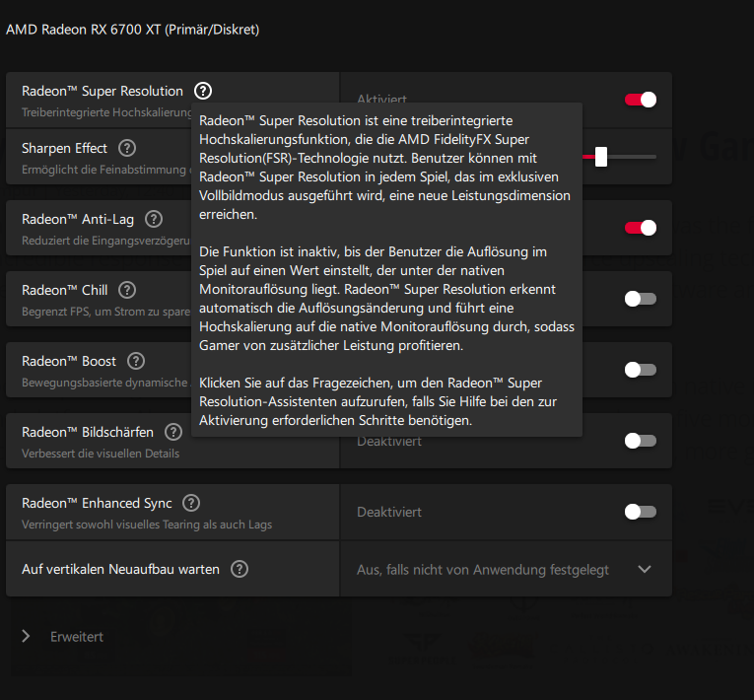Enable Radeon Chill toggle
This screenshot has width=754, height=700.
point(641,299)
